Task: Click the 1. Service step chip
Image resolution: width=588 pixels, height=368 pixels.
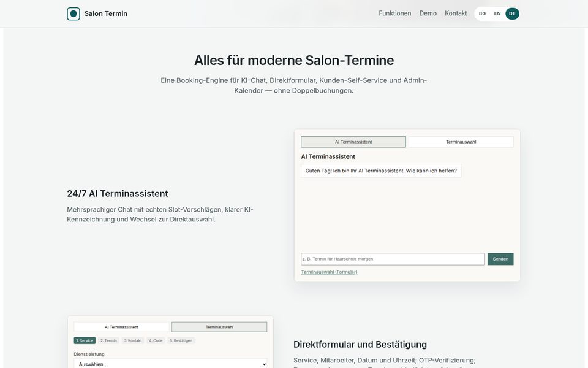Action: [x=85, y=340]
